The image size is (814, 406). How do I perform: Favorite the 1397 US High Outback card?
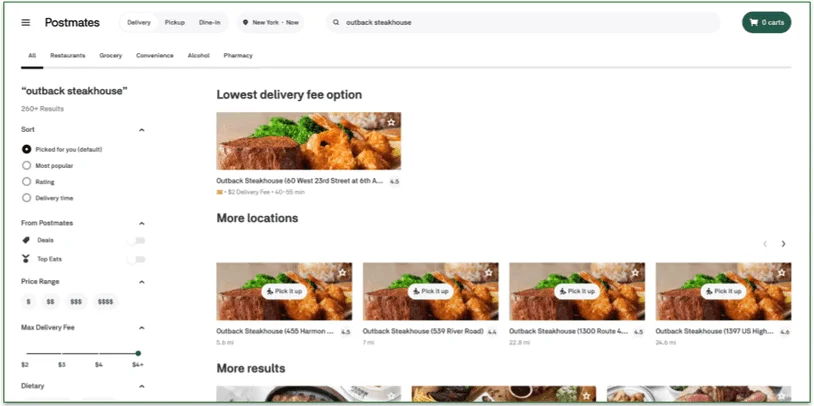(x=781, y=273)
